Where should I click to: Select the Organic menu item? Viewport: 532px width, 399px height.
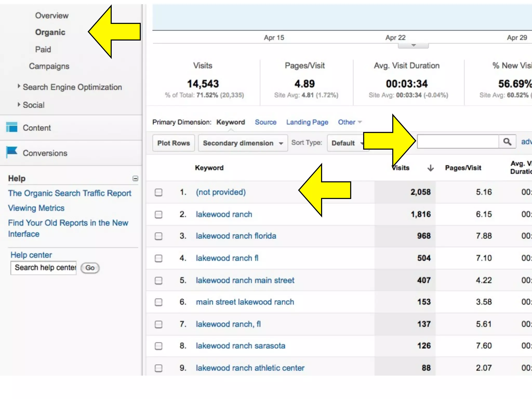click(x=50, y=32)
